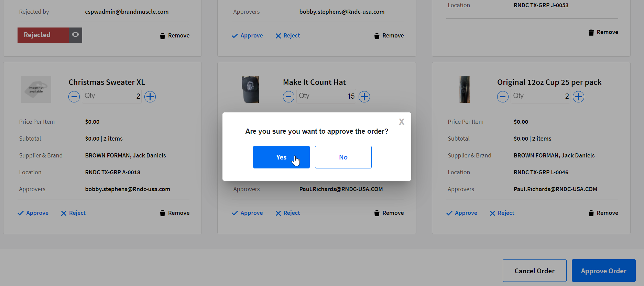The width and height of the screenshot is (644, 286).
Task: Decrease Original 12oz Cup quantity
Action: (x=503, y=97)
